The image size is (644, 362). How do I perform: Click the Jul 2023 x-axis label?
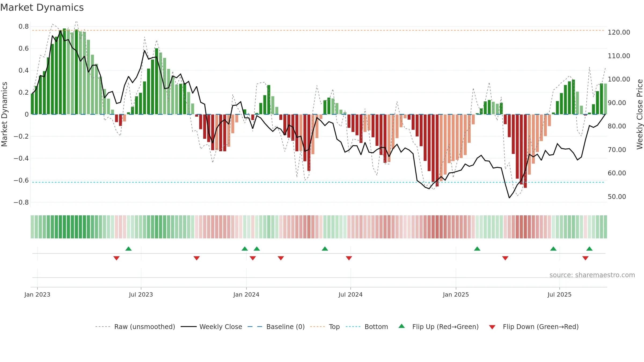(x=141, y=294)
